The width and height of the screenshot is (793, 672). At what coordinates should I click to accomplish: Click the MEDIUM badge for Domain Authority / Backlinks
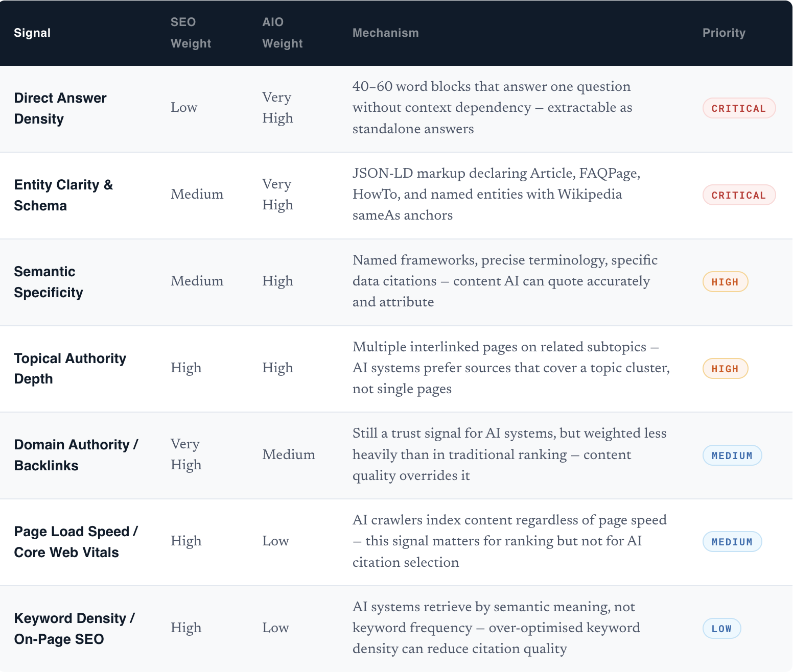pos(732,455)
